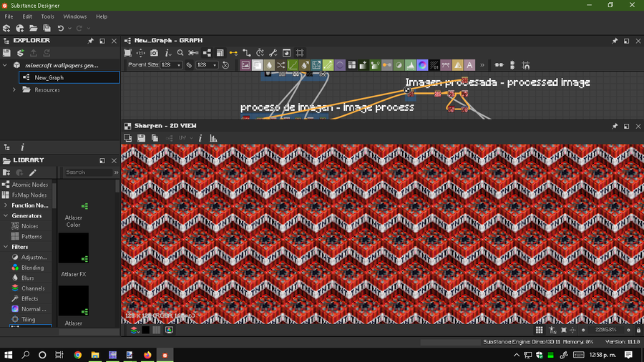This screenshot has width=644, height=362.
Task: Open the Edit menu
Action: [x=27, y=16]
